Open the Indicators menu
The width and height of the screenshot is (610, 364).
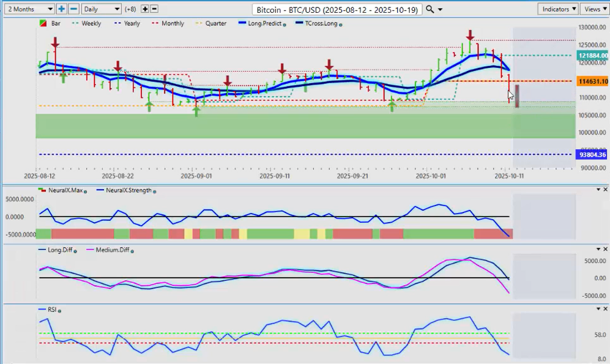coord(558,9)
